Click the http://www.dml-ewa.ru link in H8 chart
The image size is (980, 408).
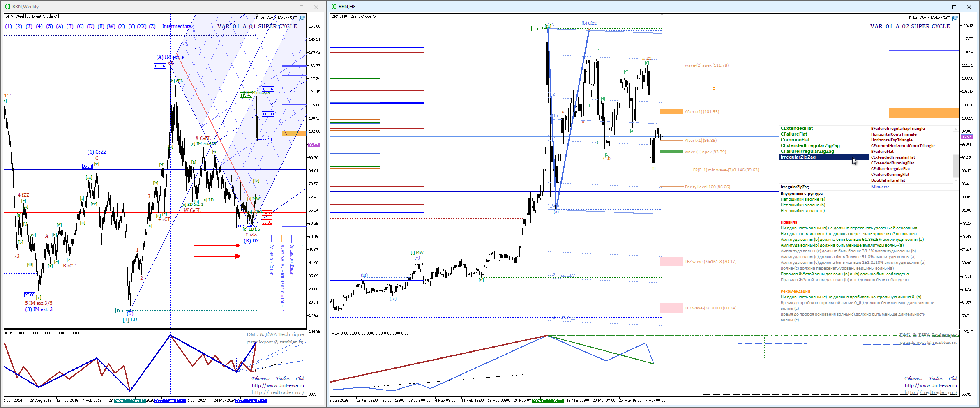click(930, 385)
